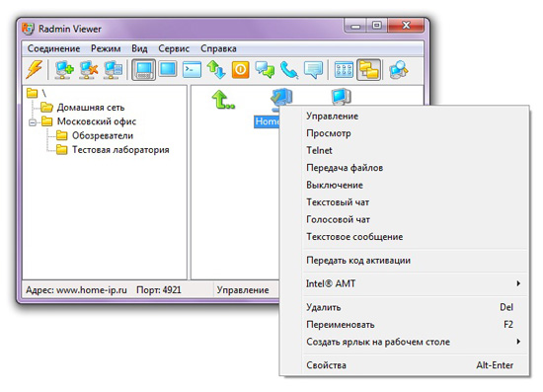Switch to thumbnails view grid icon

(344, 69)
